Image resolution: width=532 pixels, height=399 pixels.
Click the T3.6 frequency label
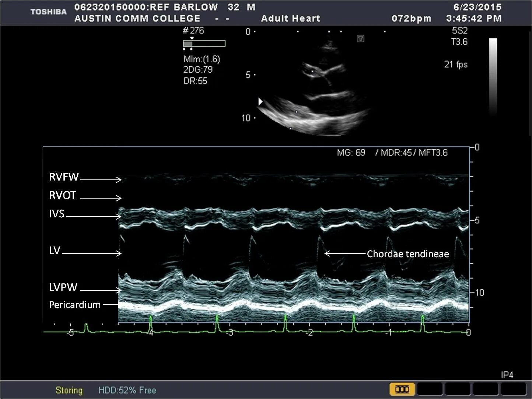tap(459, 42)
